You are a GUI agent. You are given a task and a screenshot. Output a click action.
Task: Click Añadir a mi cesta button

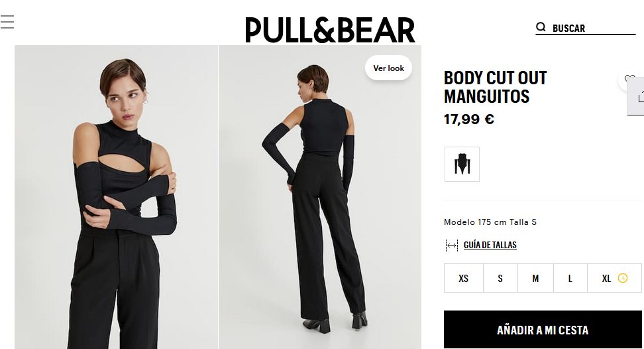(x=543, y=330)
